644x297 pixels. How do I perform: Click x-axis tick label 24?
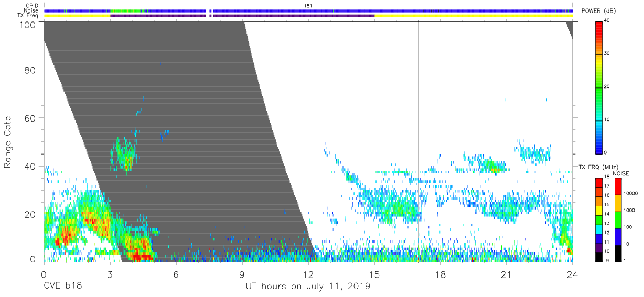pos(572,275)
